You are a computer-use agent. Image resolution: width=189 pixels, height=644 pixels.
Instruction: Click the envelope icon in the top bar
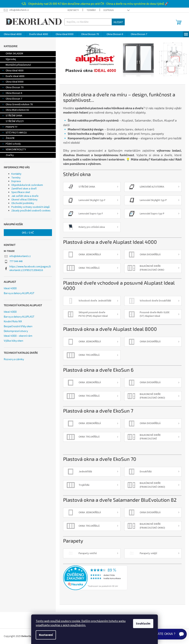(x=5, y=10)
